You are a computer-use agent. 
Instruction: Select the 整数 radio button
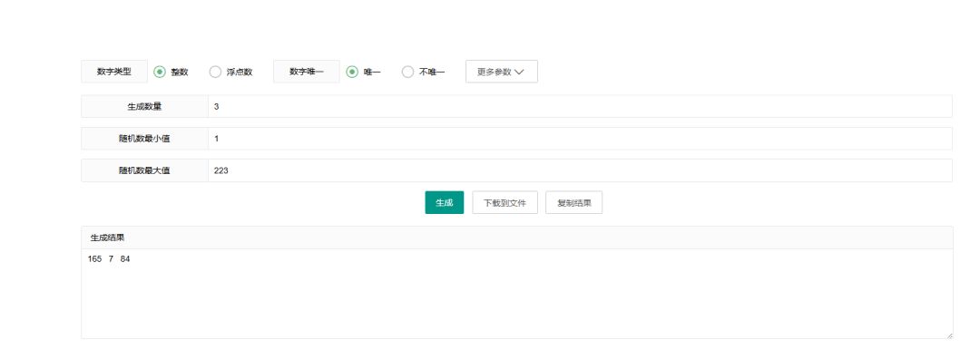pyautogui.click(x=160, y=72)
